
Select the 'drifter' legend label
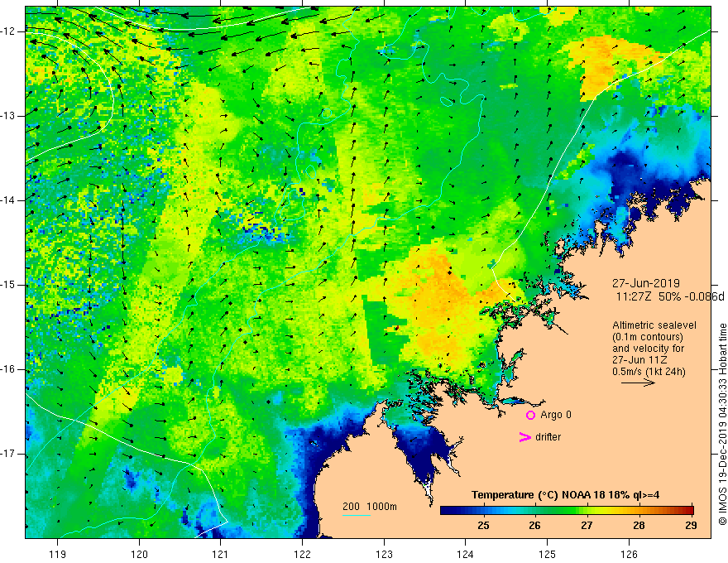pos(548,437)
